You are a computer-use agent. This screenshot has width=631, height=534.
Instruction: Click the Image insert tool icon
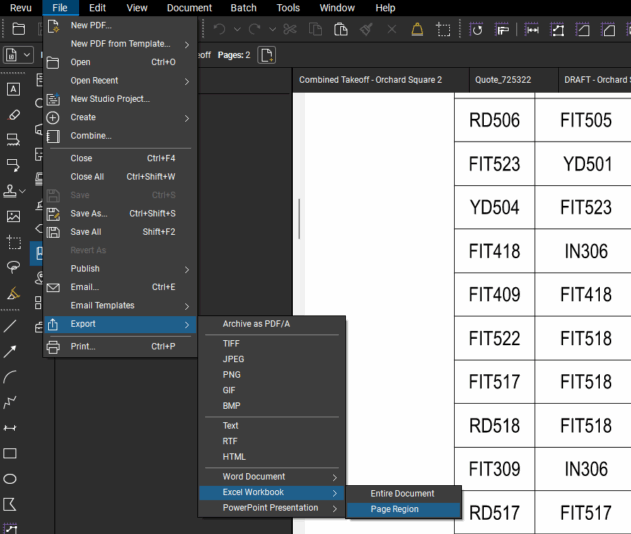[x=13, y=216]
